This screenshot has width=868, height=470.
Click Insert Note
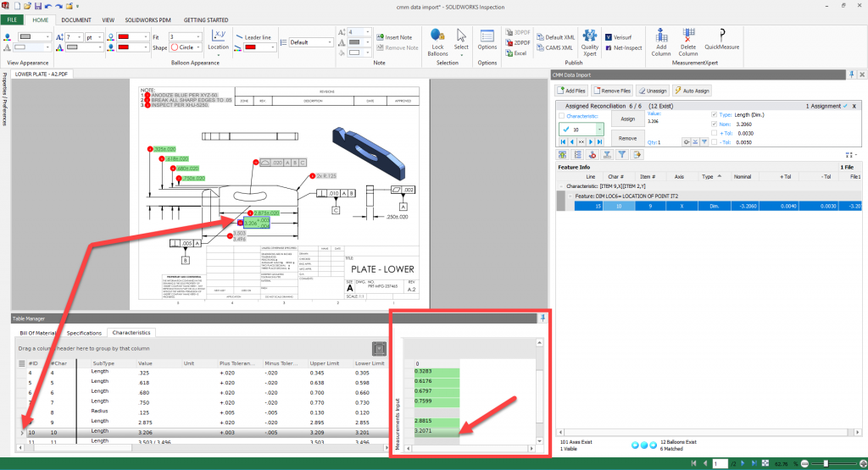click(x=394, y=37)
